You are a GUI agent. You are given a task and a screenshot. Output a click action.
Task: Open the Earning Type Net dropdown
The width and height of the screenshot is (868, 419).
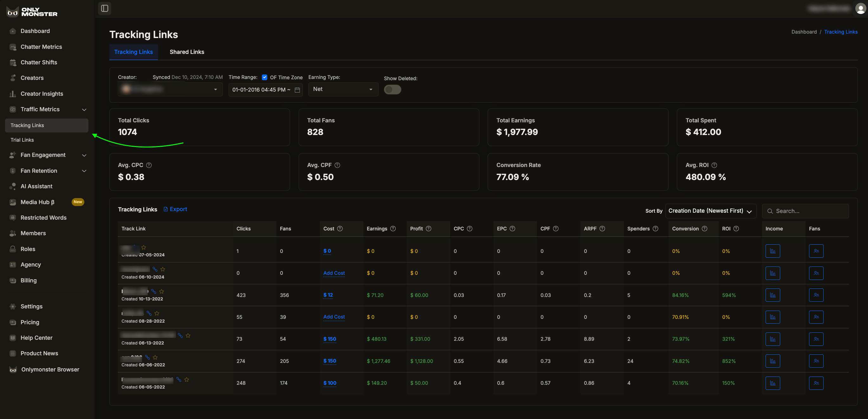[343, 89]
